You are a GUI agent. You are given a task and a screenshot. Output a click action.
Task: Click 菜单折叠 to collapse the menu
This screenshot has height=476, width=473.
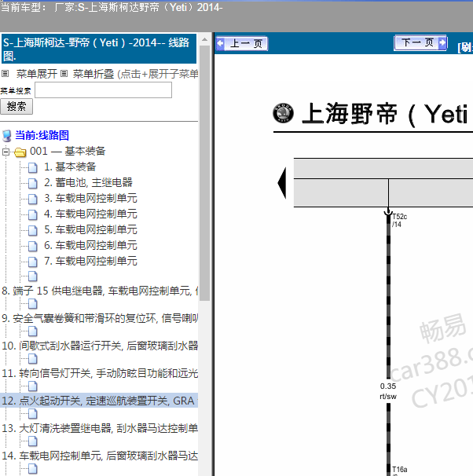click(x=93, y=74)
